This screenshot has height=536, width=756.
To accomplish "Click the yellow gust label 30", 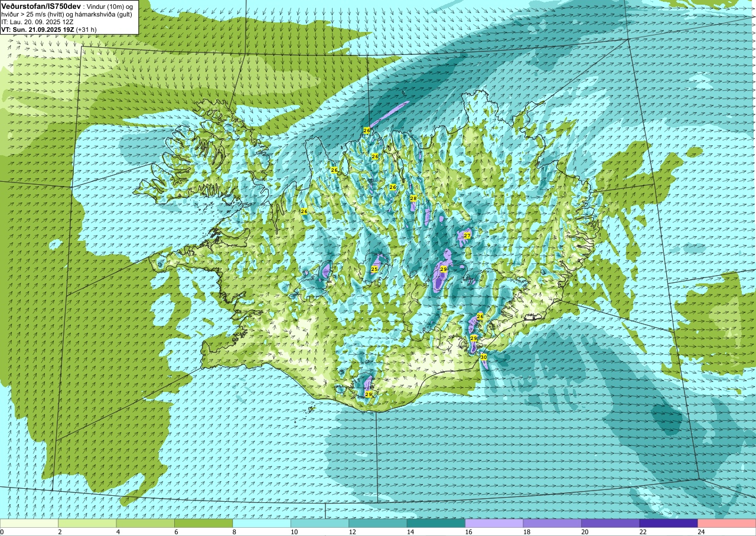I will [x=483, y=357].
